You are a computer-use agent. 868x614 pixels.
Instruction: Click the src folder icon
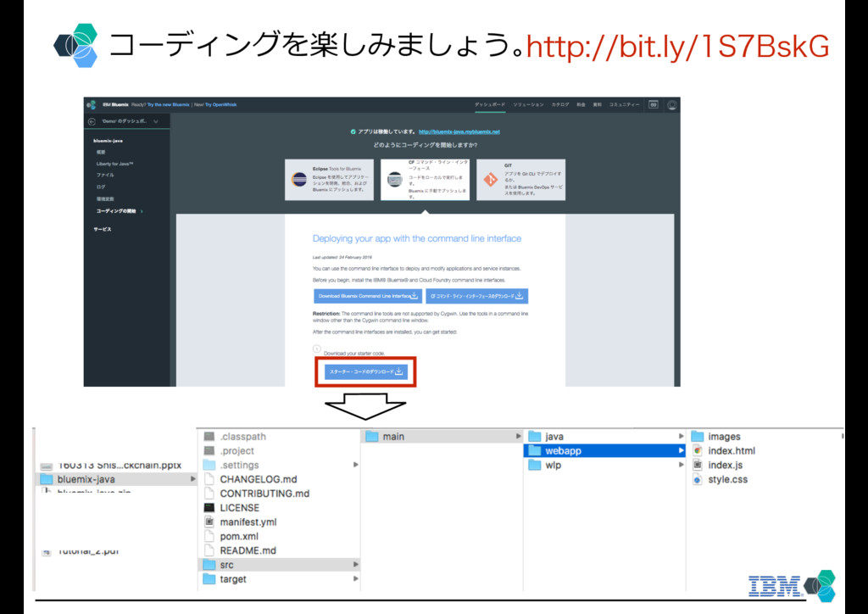[209, 565]
